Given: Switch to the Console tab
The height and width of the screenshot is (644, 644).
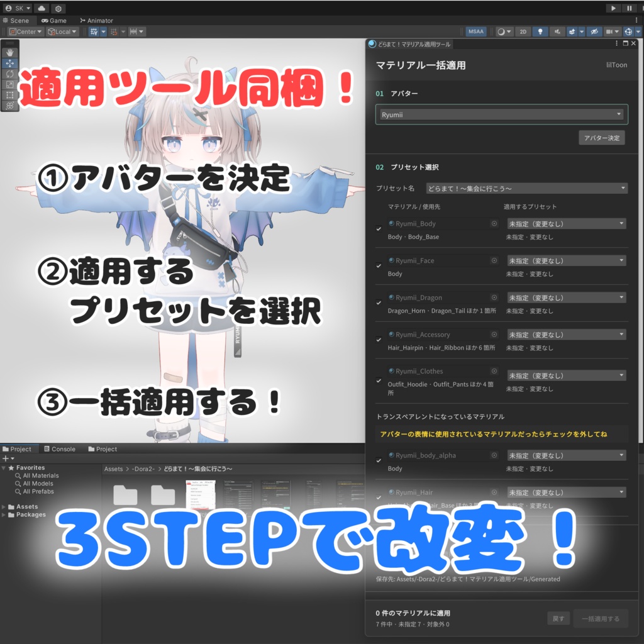Looking at the screenshot, I should pyautogui.click(x=60, y=449).
